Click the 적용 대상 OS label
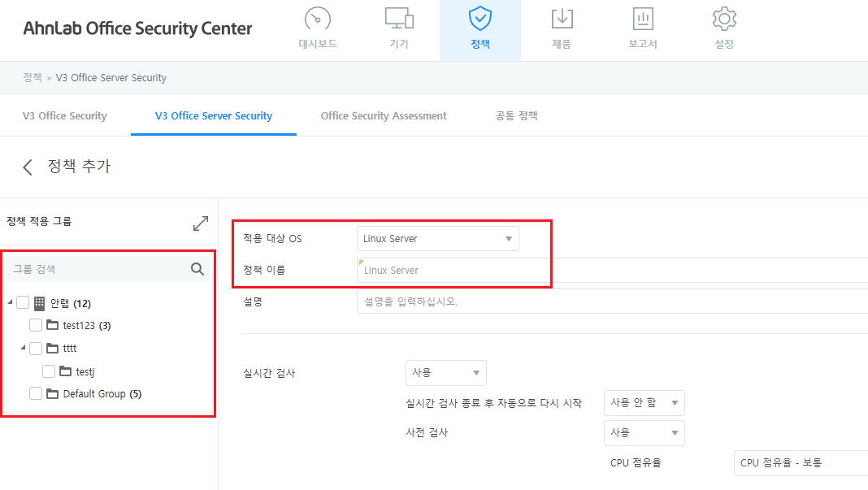 tap(272, 239)
